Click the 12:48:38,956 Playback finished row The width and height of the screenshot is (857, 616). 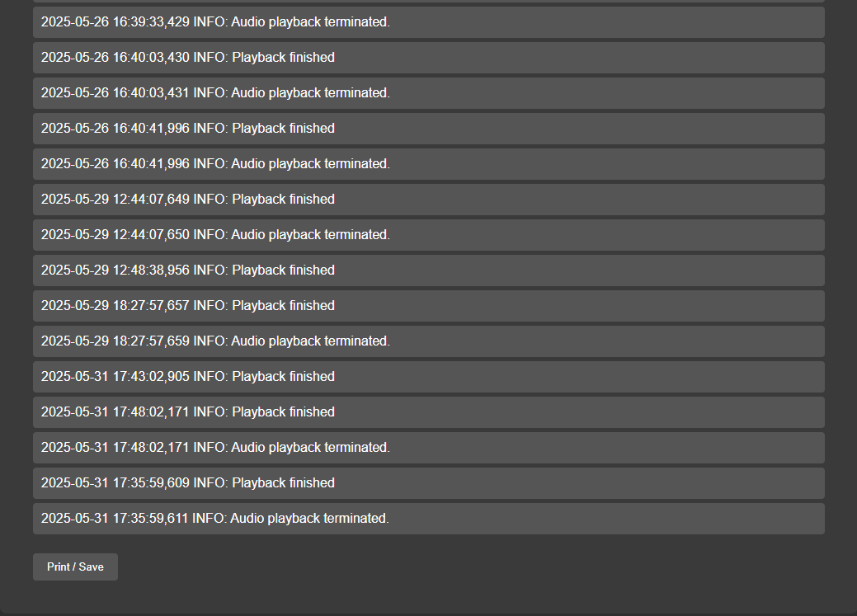428,270
